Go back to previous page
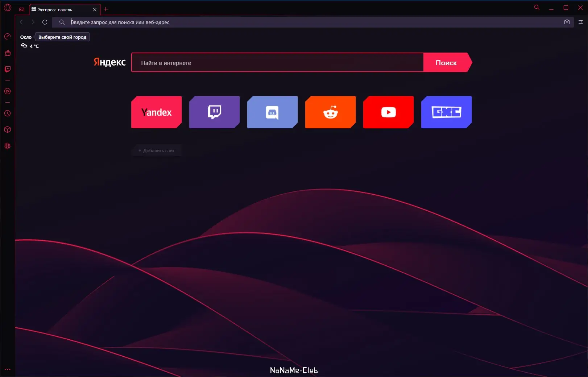The image size is (588, 377). [21, 22]
